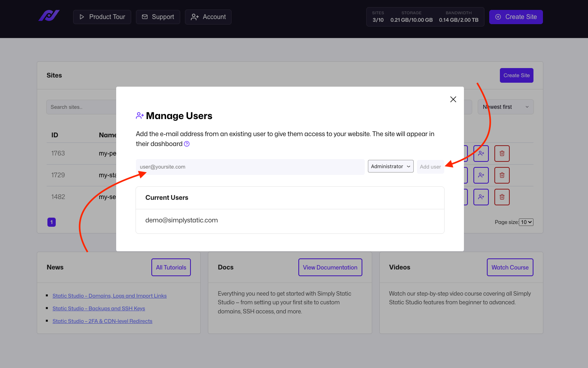Click the ID column header
The height and width of the screenshot is (368, 588).
55,135
